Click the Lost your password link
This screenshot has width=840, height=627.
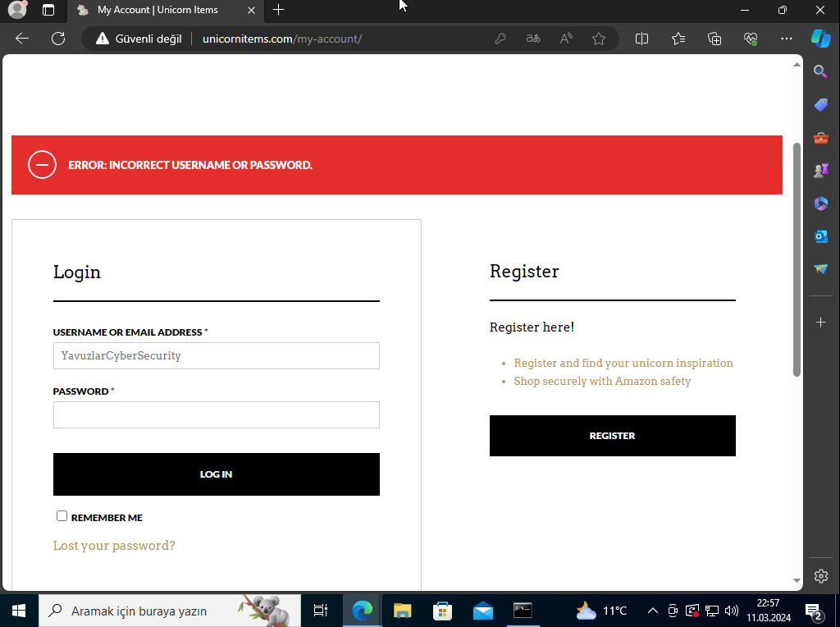(114, 546)
